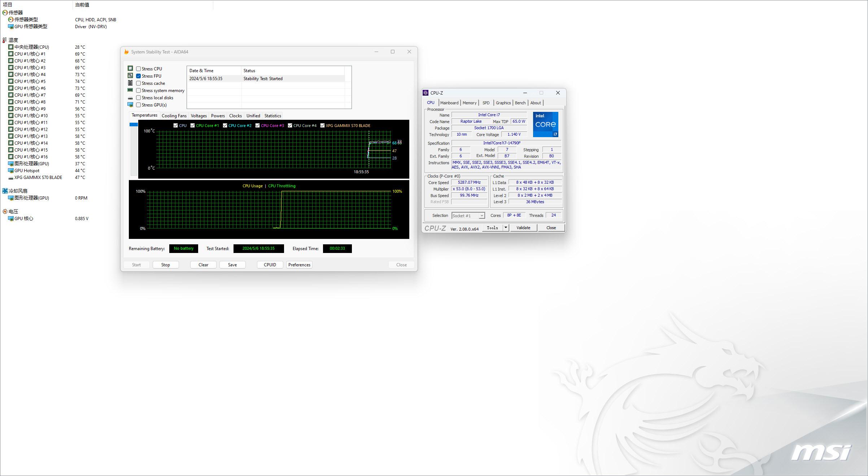This screenshot has height=476, width=868.
Task: Click the memory icon beside Stress system memory
Action: pyautogui.click(x=131, y=90)
